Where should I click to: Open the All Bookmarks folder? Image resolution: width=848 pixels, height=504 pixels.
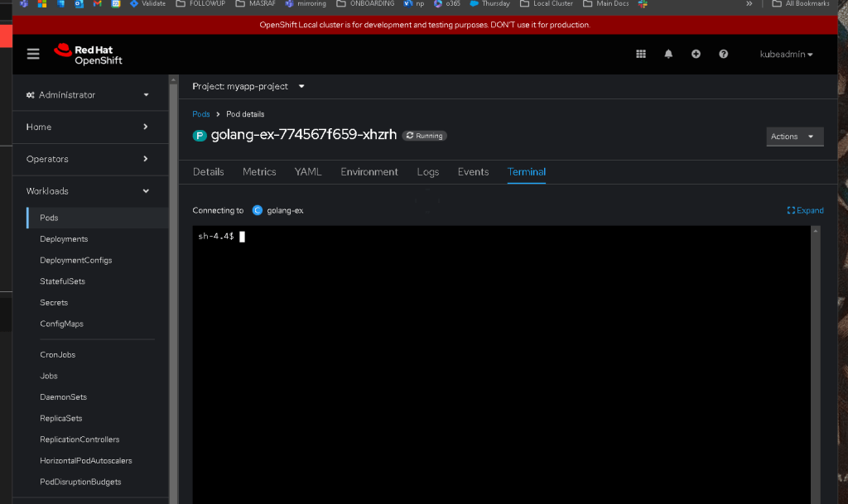tap(801, 4)
